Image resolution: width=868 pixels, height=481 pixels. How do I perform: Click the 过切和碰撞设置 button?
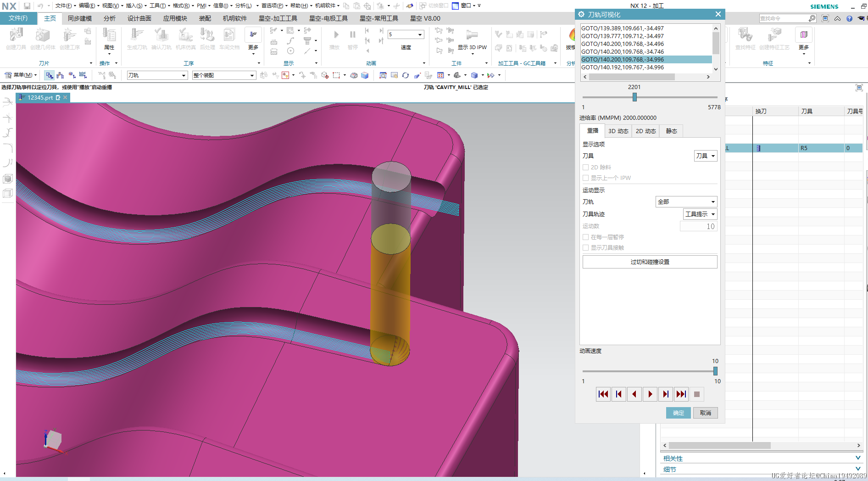[650, 262]
